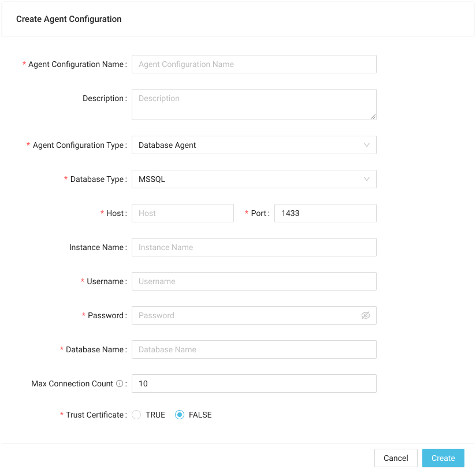Toggle password visibility eye icon
This screenshot has width=476, height=473.
click(x=365, y=315)
